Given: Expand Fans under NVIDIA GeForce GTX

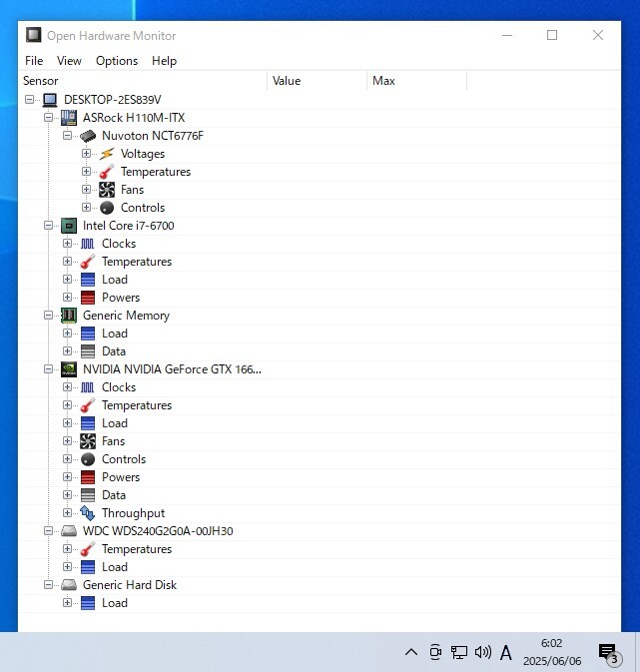Looking at the screenshot, I should pos(67,441).
